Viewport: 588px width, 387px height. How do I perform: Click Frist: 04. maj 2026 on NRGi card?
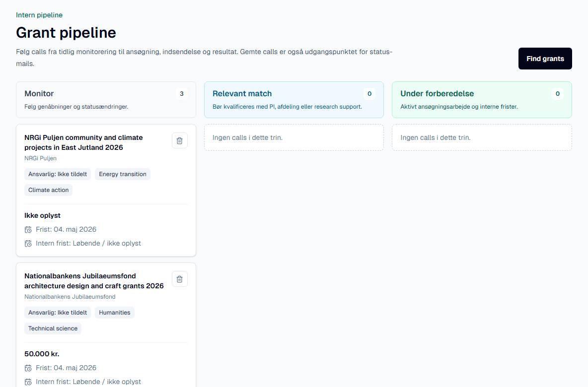click(x=66, y=229)
